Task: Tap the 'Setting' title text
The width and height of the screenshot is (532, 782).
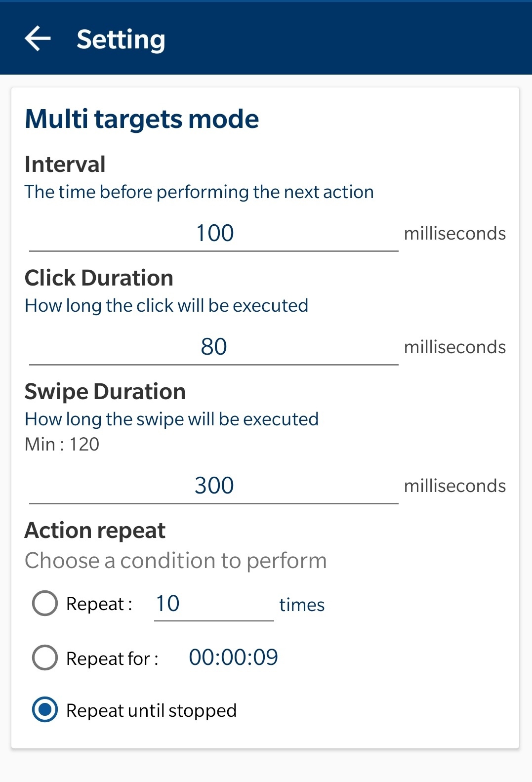Action: 121,40
